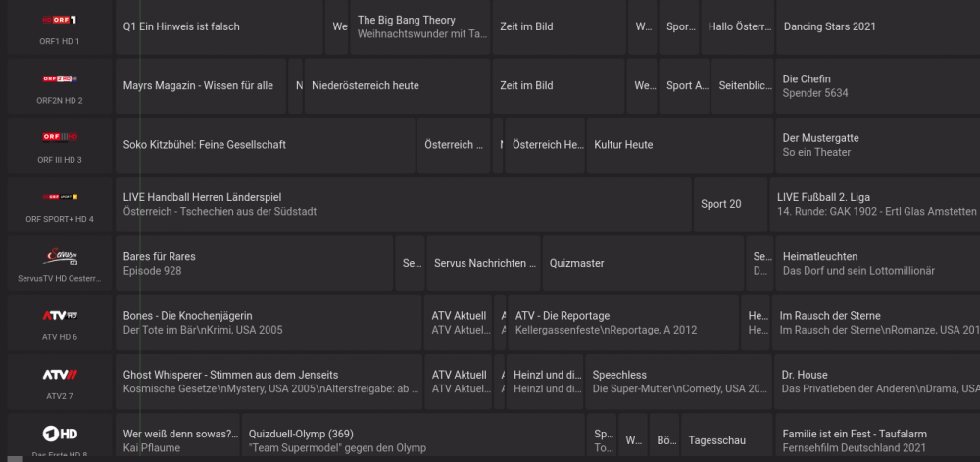Open Quizmaster on ServusTV
The image size is (980, 462).
[x=643, y=263]
